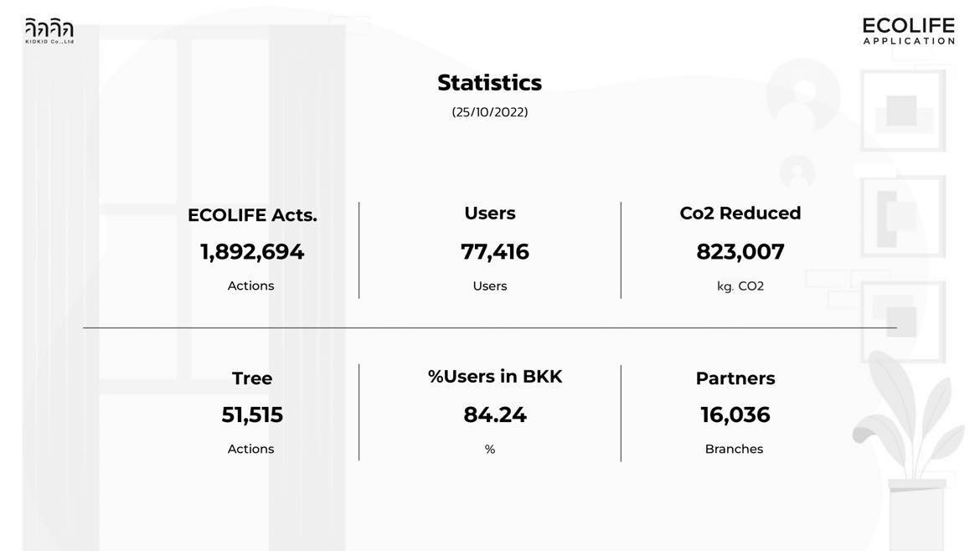This screenshot has height=551, width=980.
Task: Click the 1,892,694 actions figure
Action: click(252, 252)
